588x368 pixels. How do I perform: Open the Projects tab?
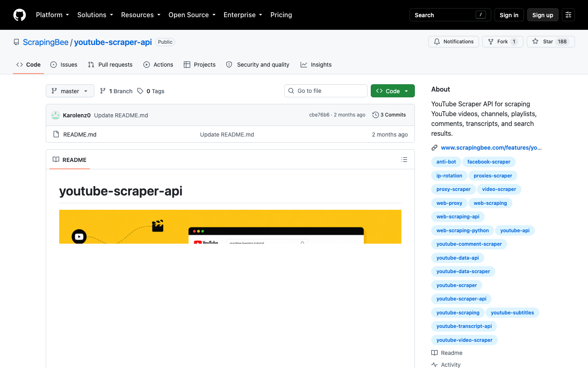click(x=200, y=65)
